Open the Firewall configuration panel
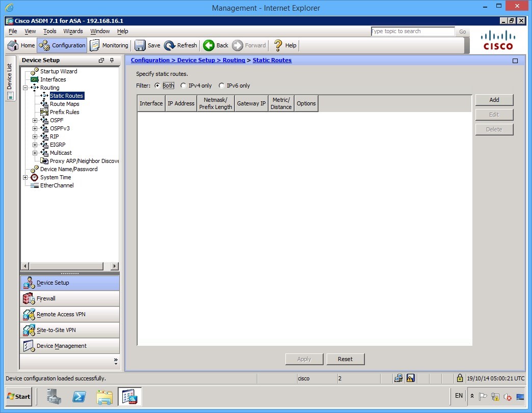This screenshot has width=532, height=413. [45, 298]
